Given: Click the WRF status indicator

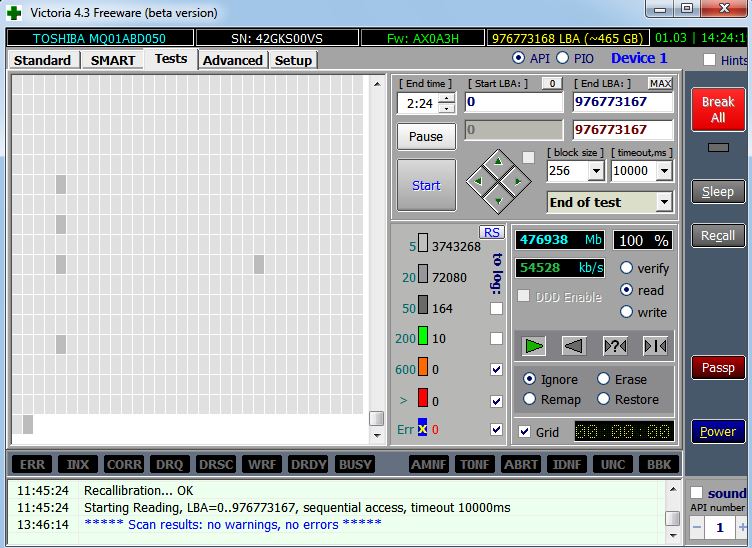Looking at the screenshot, I should point(262,464).
